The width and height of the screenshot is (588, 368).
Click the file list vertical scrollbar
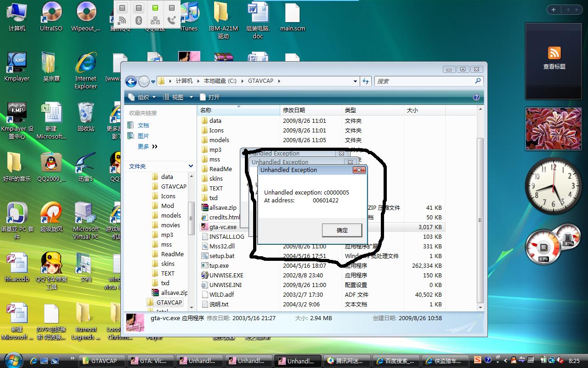pos(481,208)
